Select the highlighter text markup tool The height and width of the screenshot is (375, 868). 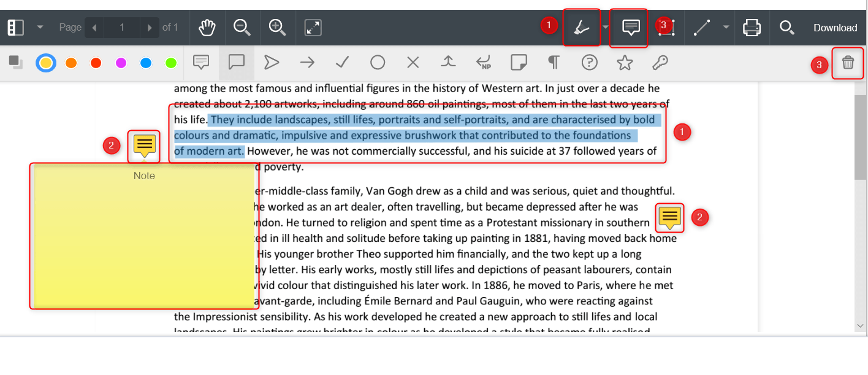[581, 28]
